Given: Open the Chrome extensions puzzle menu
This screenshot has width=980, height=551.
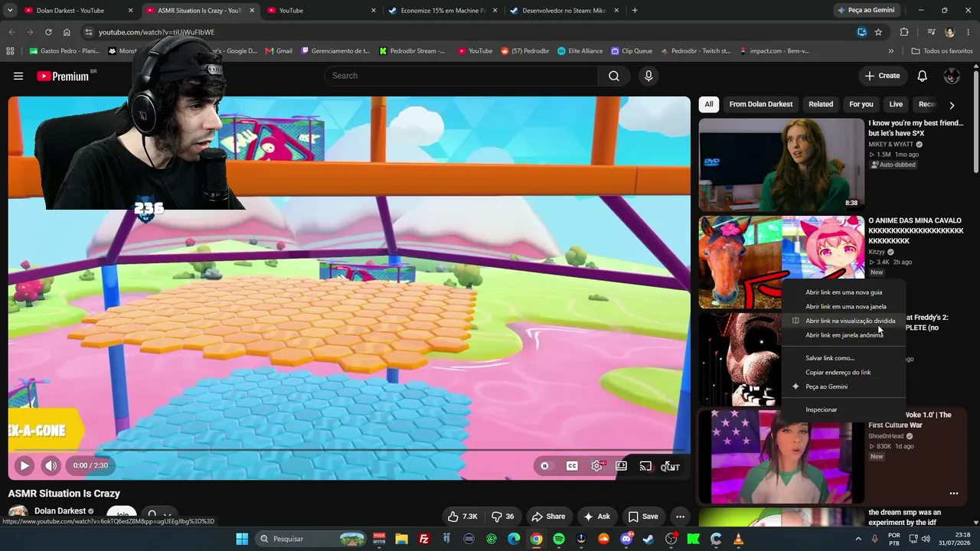Looking at the screenshot, I should pos(904,32).
